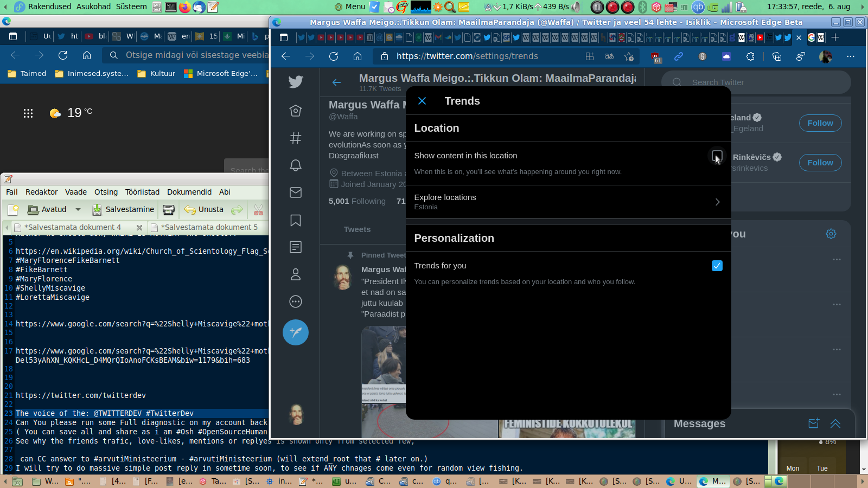868x488 pixels.
Task: Go to Twitter home via bird logo
Action: pyautogui.click(x=296, y=82)
